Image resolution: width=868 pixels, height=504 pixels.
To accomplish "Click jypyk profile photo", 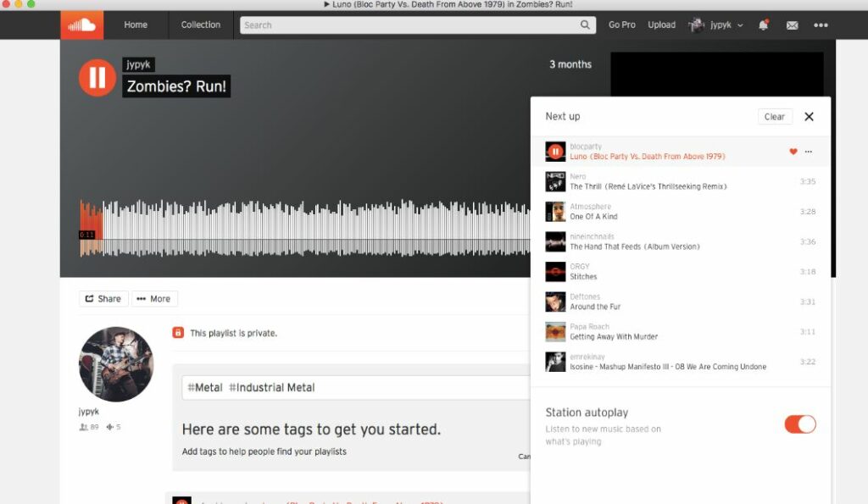I will tap(116, 364).
